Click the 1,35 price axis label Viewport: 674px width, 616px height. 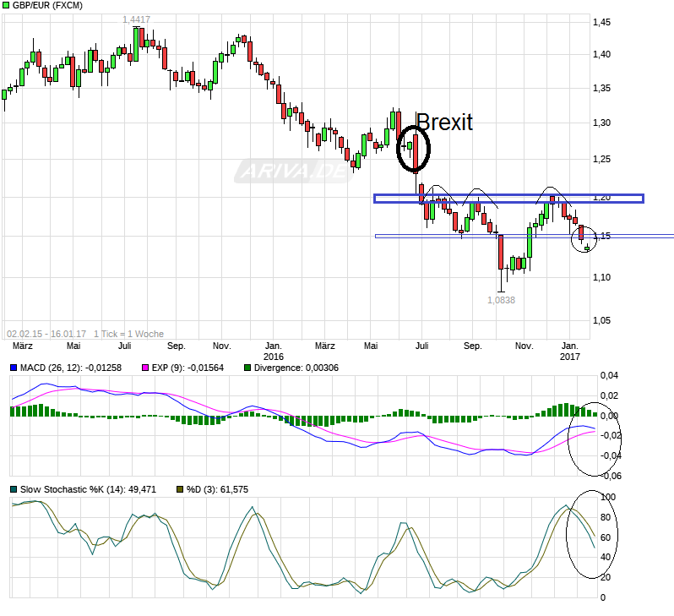[x=601, y=89]
